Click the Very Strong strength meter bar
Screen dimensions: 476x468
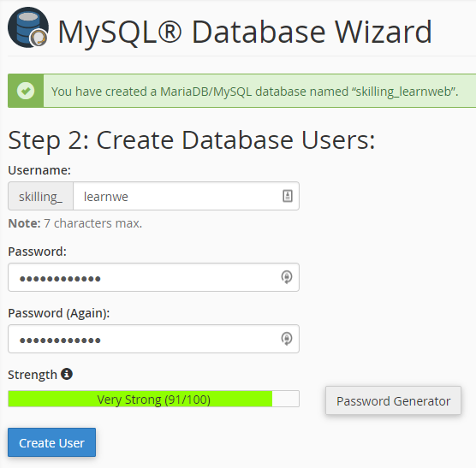[x=153, y=399]
